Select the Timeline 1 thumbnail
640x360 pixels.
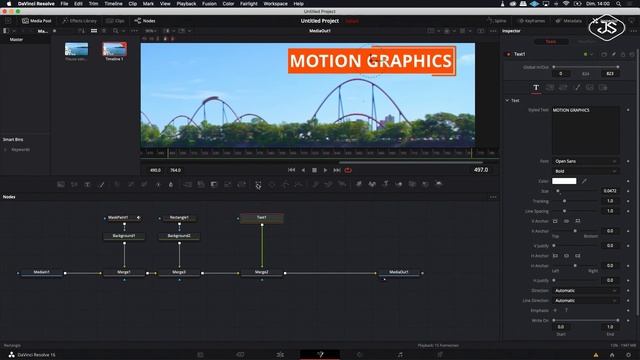coord(114,49)
